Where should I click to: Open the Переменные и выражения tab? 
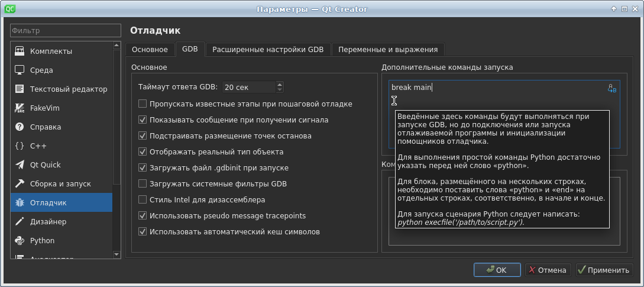click(x=387, y=50)
